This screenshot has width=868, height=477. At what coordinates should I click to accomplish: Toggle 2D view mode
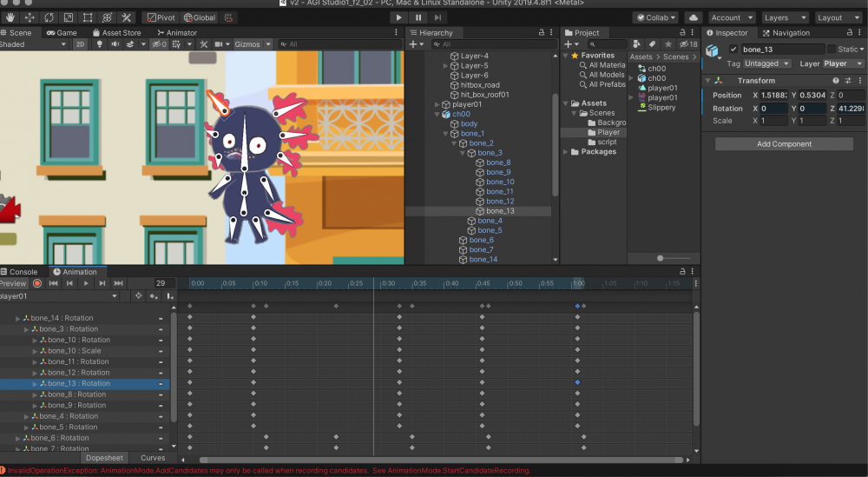click(80, 44)
